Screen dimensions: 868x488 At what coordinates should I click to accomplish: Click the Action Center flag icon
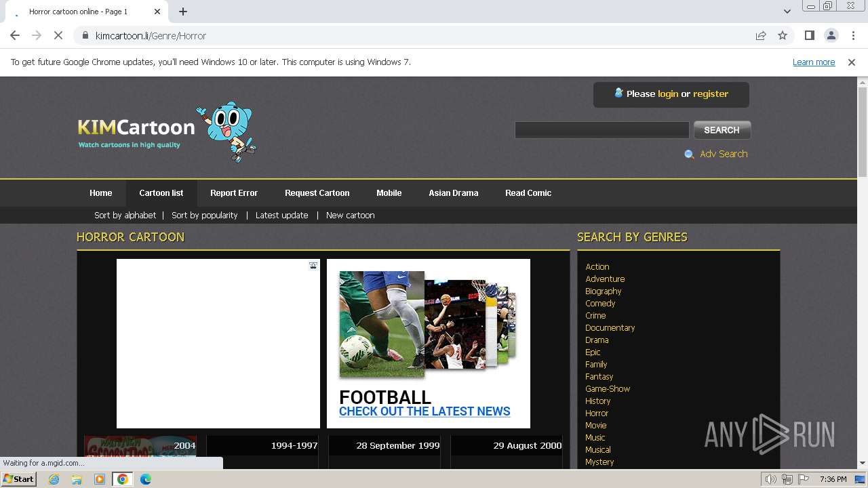click(x=804, y=479)
